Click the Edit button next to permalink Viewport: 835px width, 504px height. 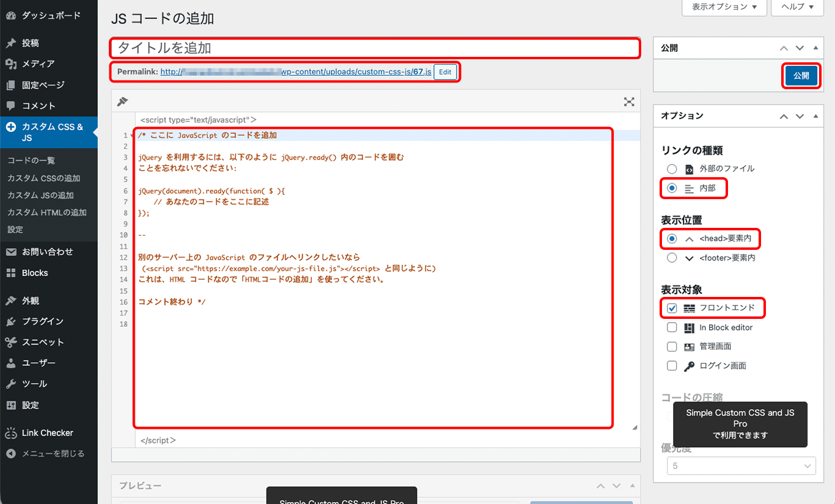(x=445, y=72)
